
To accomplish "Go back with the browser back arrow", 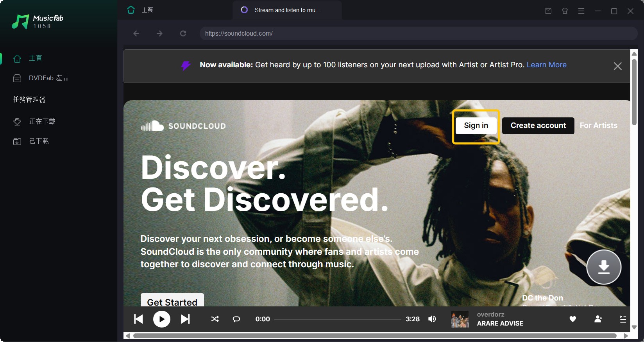I will [x=136, y=34].
